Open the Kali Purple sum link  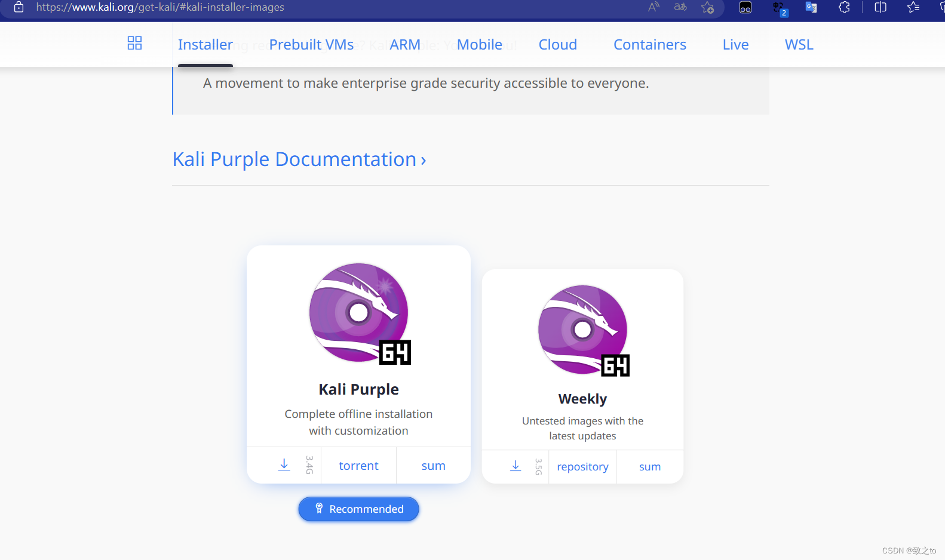[x=433, y=466]
